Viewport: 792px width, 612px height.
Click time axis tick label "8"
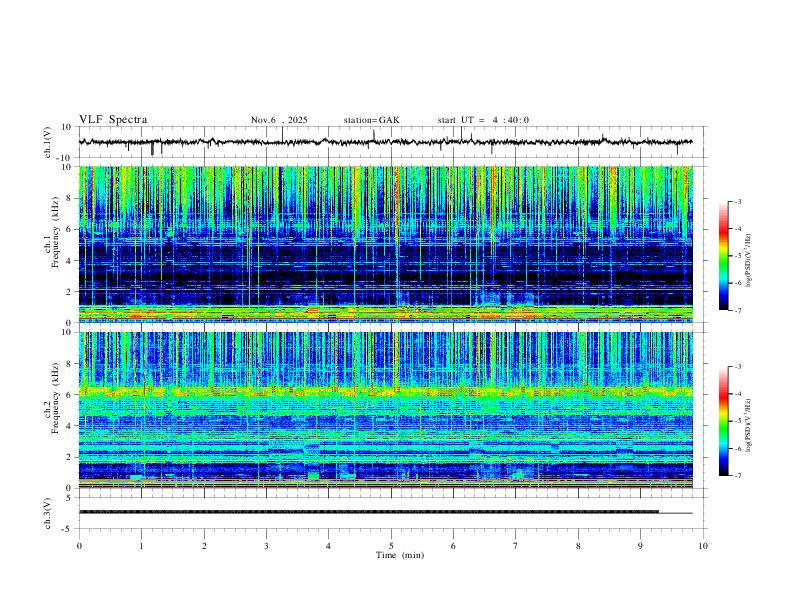point(578,546)
